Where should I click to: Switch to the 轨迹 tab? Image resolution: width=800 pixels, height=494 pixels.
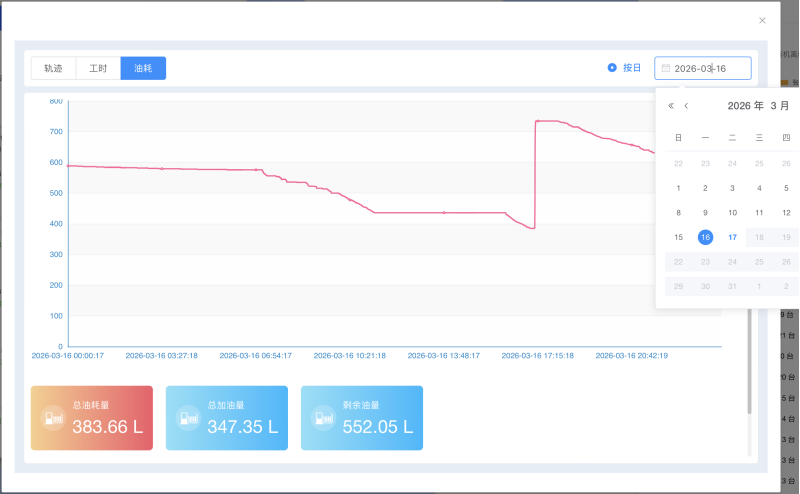[53, 68]
